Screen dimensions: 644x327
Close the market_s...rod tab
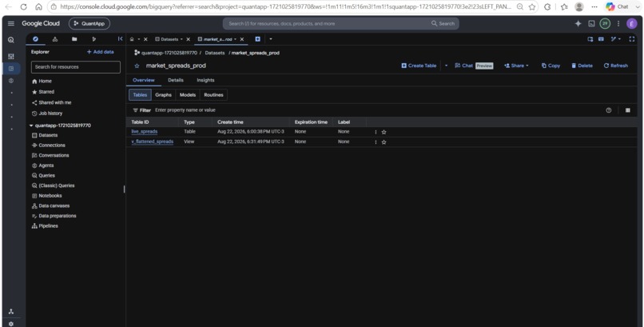pos(242,39)
